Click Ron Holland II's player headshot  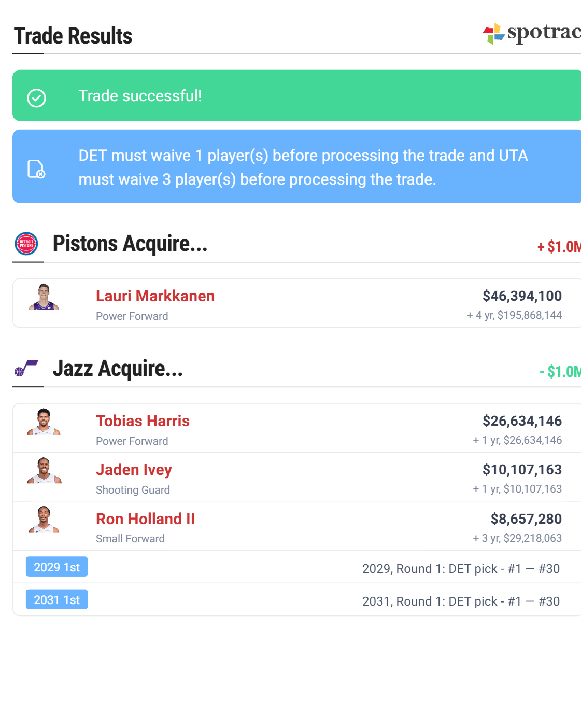tap(44, 520)
